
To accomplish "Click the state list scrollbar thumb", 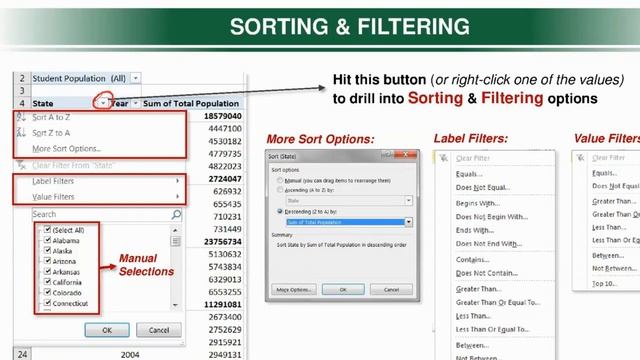I will [176, 241].
